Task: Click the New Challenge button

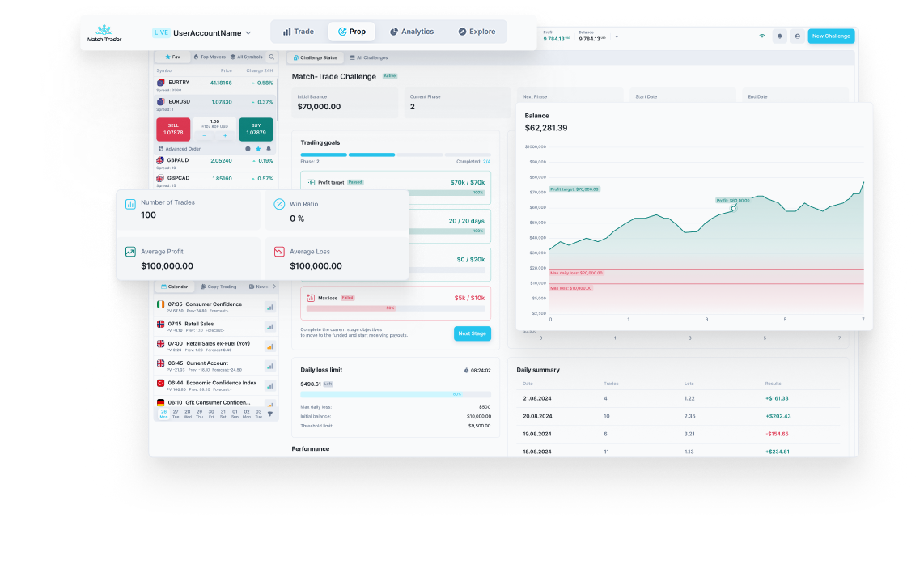Action: point(831,36)
